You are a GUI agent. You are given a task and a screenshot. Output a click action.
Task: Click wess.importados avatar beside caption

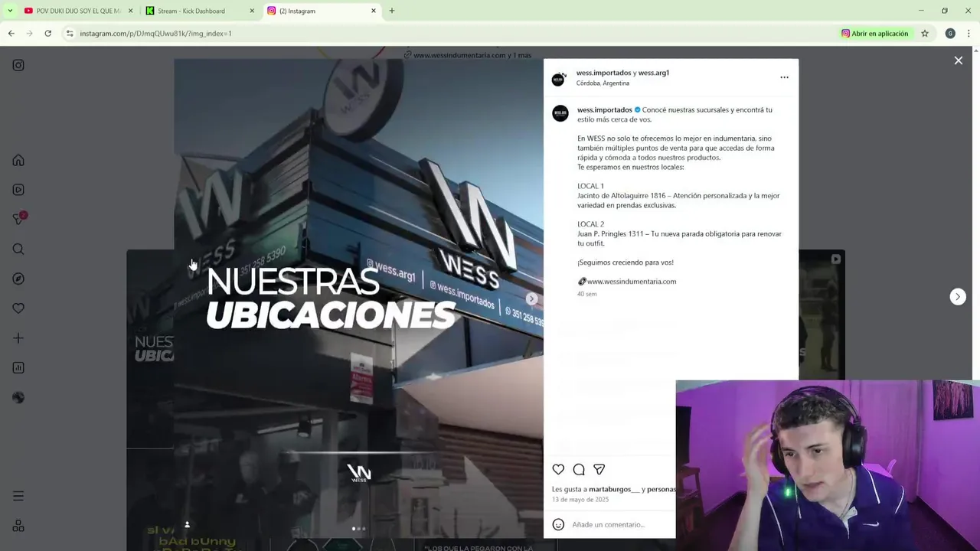click(560, 113)
